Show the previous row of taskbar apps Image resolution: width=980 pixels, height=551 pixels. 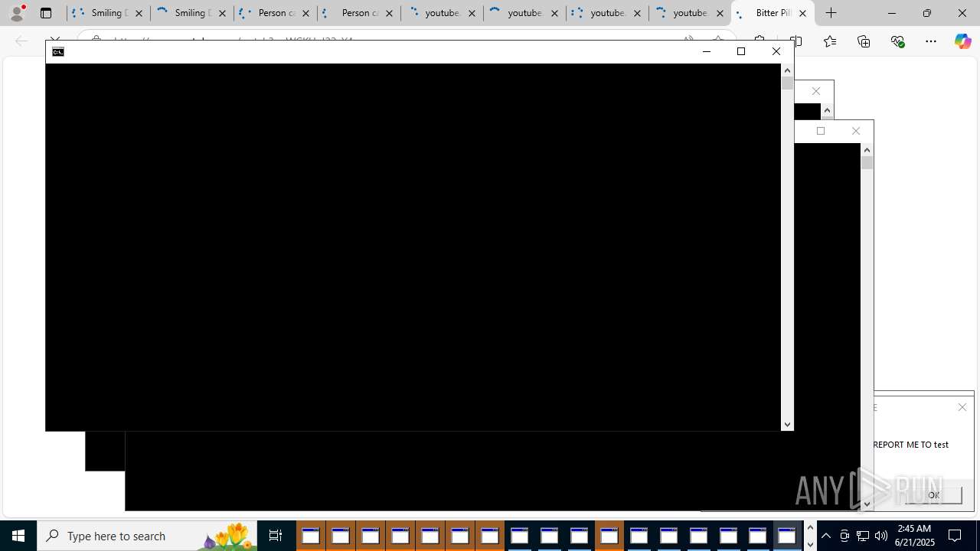810,528
